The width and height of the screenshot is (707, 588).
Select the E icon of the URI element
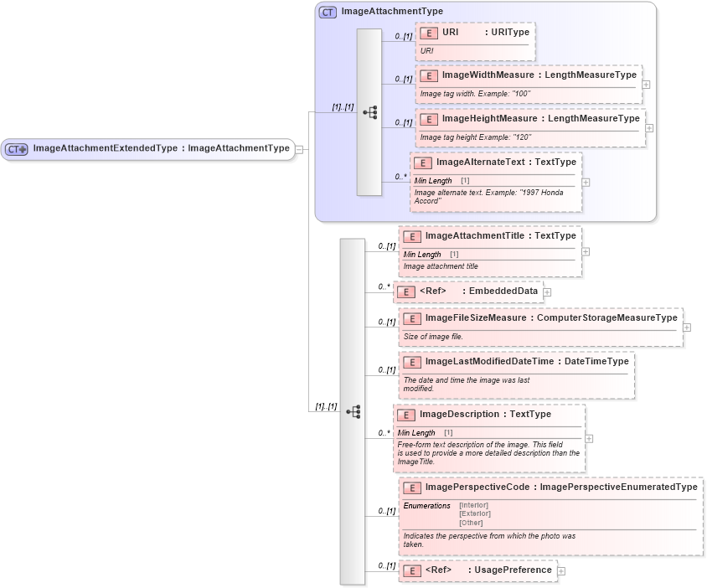pyautogui.click(x=428, y=34)
